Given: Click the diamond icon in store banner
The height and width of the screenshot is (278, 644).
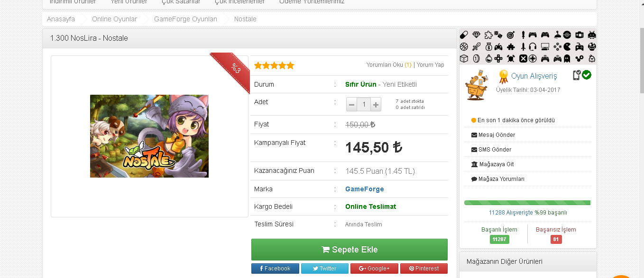Looking at the screenshot, I should click(476, 35).
